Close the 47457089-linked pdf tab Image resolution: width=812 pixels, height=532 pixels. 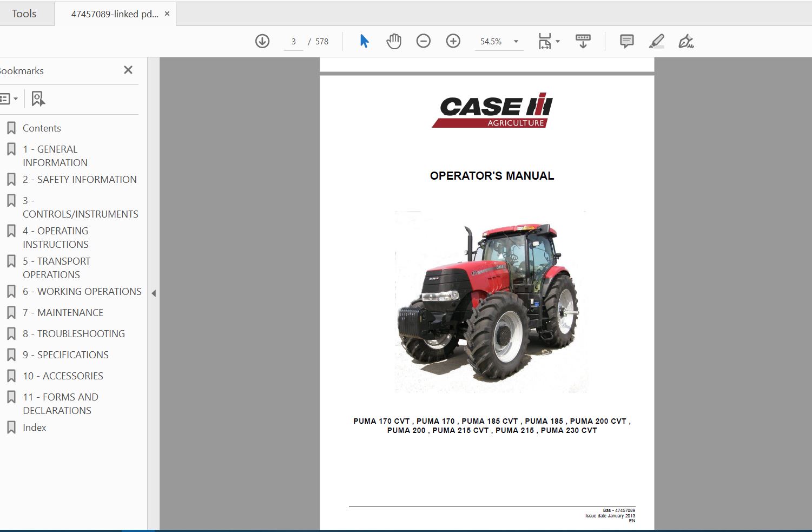tap(167, 14)
